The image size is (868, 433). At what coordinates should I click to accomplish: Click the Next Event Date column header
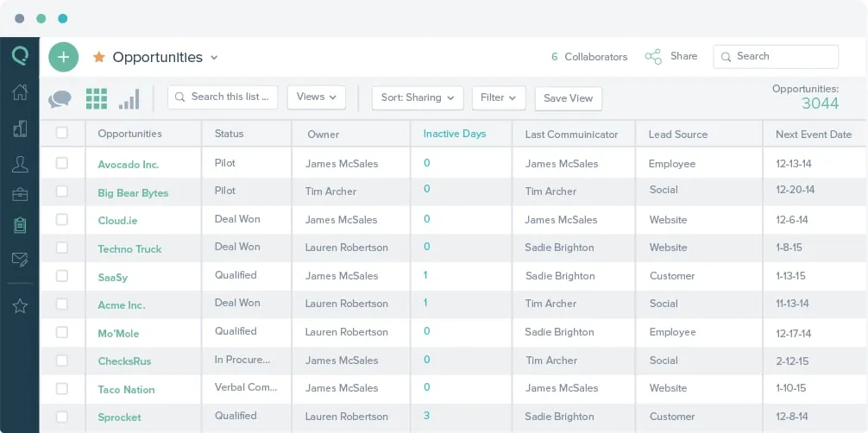click(x=813, y=134)
